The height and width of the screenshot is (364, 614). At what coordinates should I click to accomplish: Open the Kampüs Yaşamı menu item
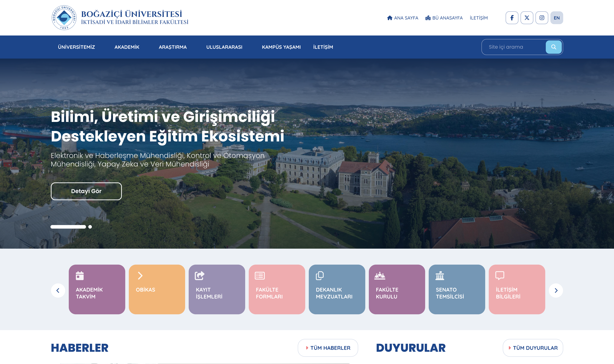[x=281, y=47]
